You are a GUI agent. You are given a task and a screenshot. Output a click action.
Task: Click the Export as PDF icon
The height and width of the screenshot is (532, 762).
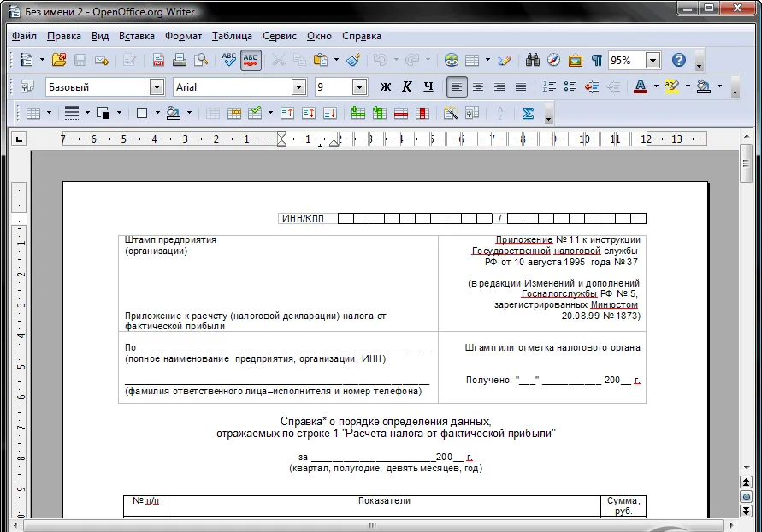(x=158, y=60)
